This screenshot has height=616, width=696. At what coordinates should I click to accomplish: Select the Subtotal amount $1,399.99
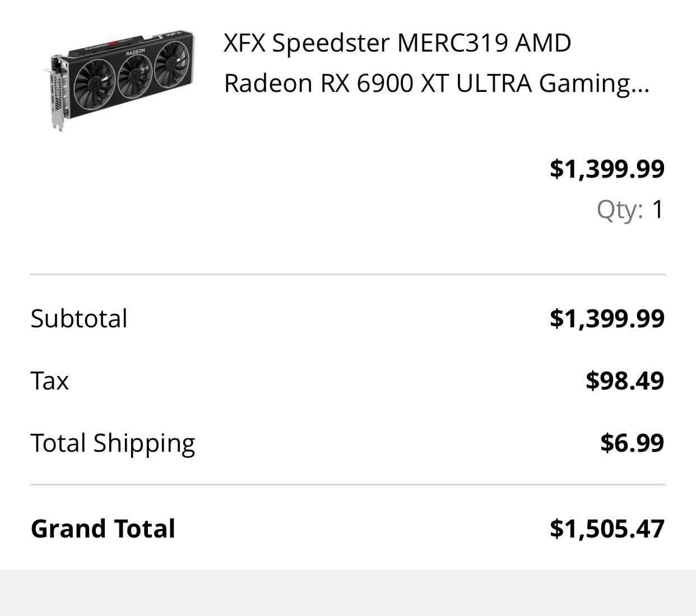(x=607, y=318)
